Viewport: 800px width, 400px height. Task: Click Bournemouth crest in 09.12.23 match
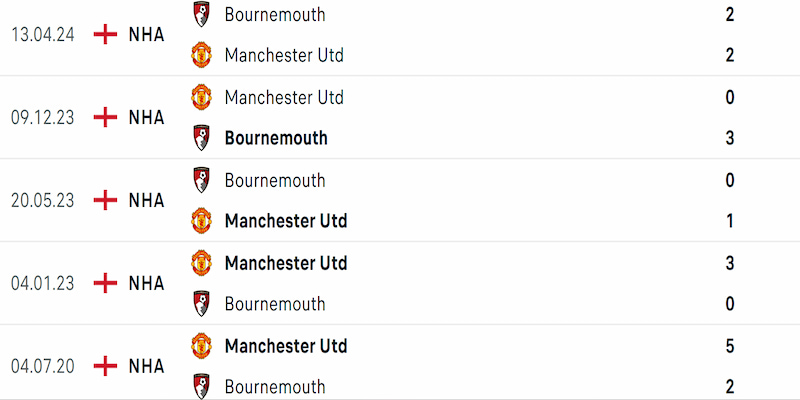click(202, 138)
